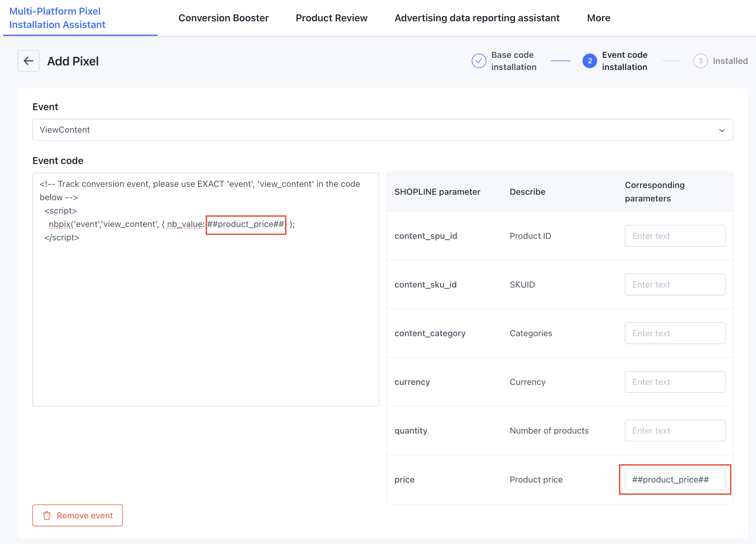Go to Advertising data reporting assistant tab
Image resolution: width=756 pixels, height=544 pixels.
tap(477, 18)
